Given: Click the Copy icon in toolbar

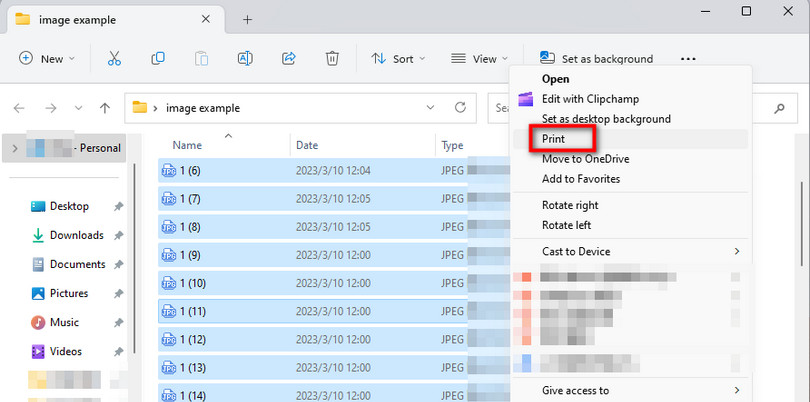Looking at the screenshot, I should pos(158,59).
